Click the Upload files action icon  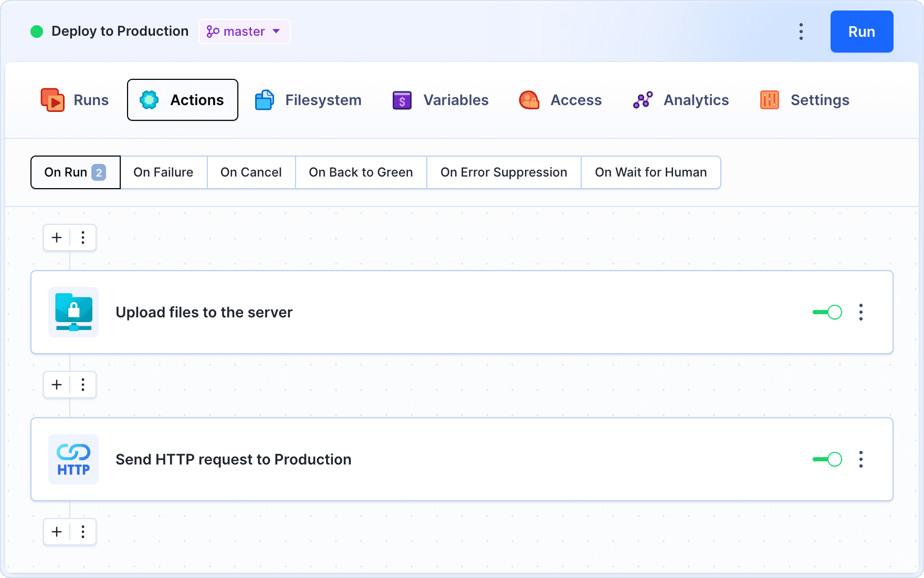(73, 312)
